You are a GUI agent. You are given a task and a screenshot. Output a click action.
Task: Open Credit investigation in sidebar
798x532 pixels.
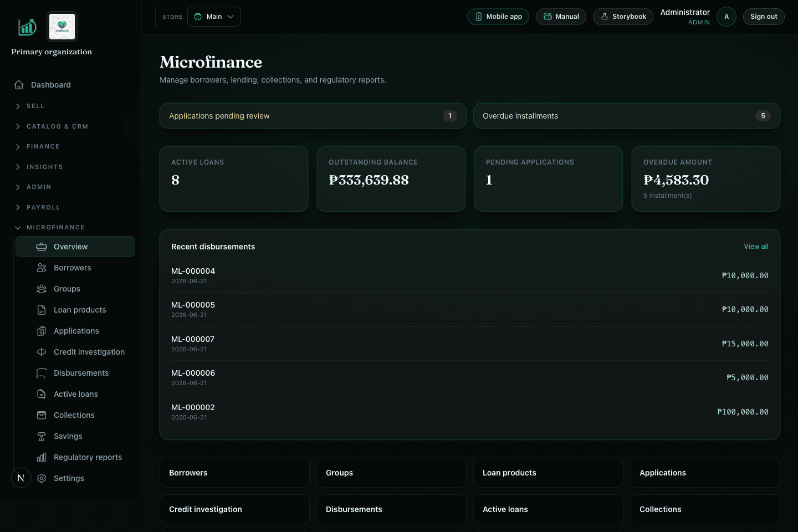pyautogui.click(x=75, y=352)
